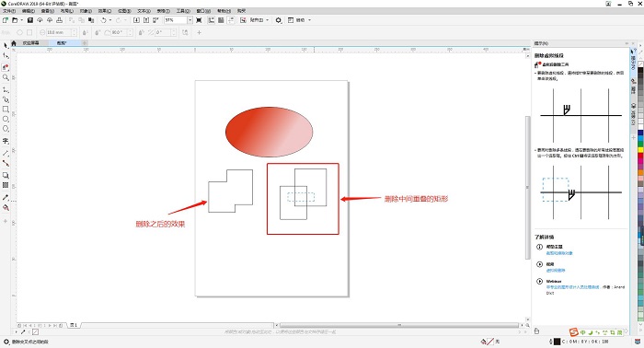This screenshot has width=644, height=348.
Task: Open the help topic link in Hints
Action: 559,253
